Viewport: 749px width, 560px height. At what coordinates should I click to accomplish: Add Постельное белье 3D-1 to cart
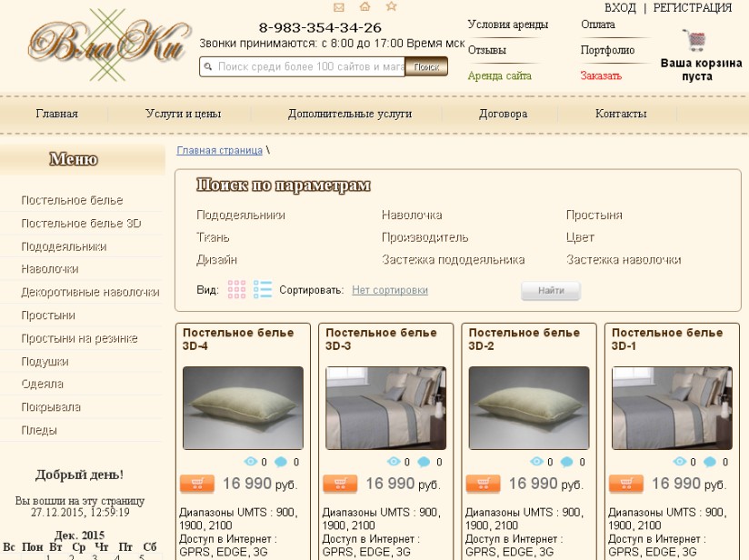[626, 484]
